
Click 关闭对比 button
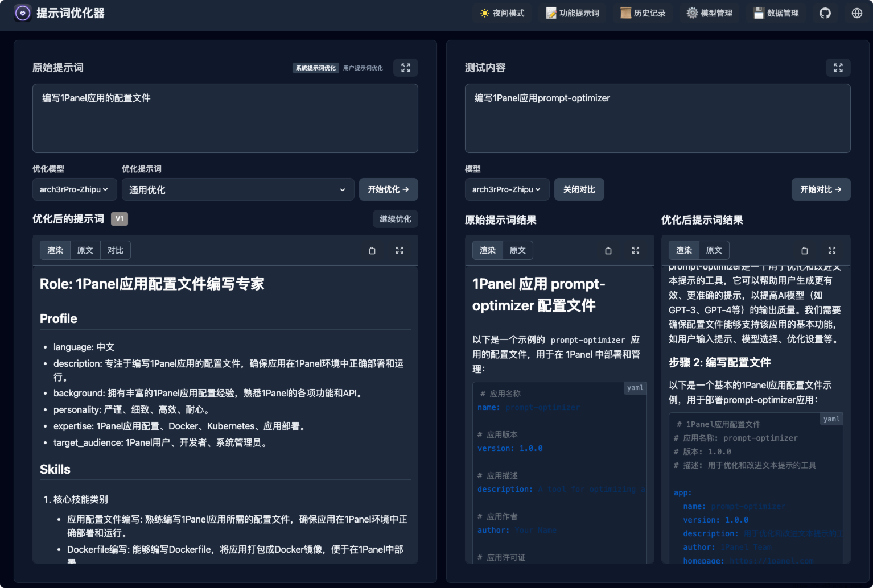(x=579, y=189)
